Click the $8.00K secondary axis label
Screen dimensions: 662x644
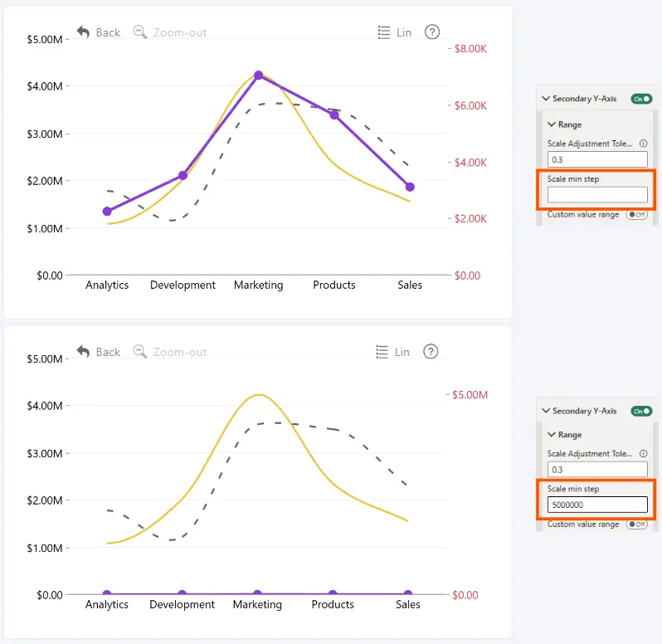[470, 49]
